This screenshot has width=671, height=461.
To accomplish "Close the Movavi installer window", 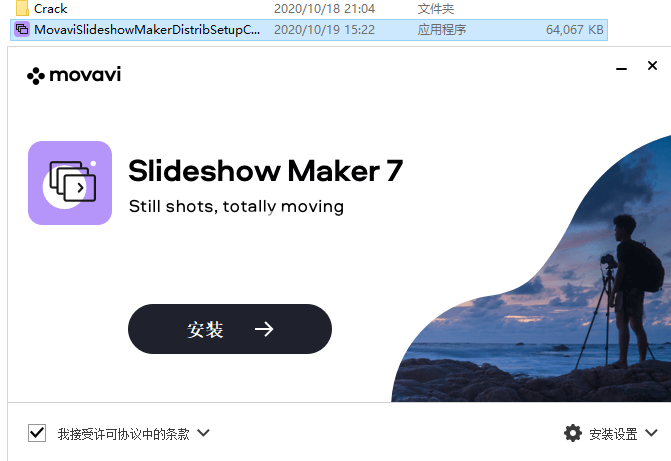I will coord(652,65).
